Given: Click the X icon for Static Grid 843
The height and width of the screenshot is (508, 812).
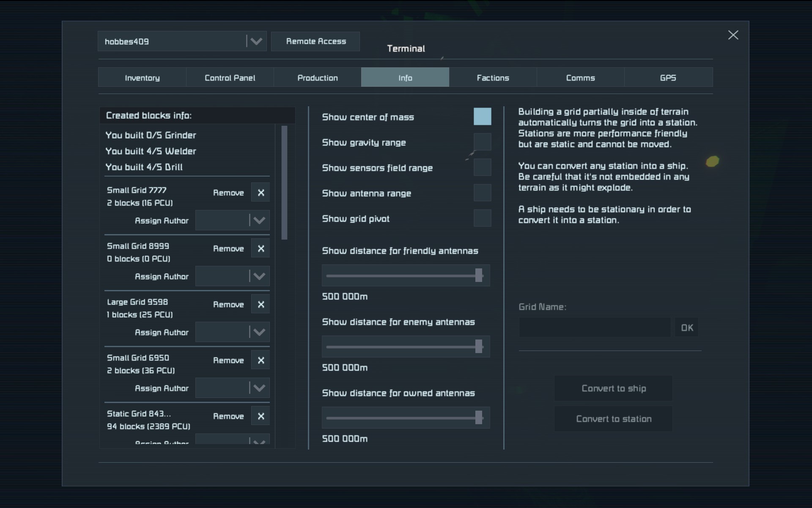Looking at the screenshot, I should click(261, 416).
